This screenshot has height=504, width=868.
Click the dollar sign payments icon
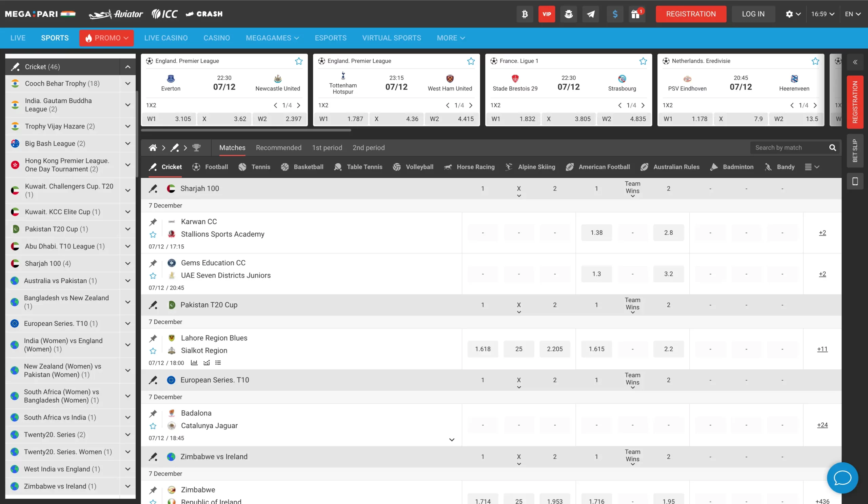(x=615, y=14)
